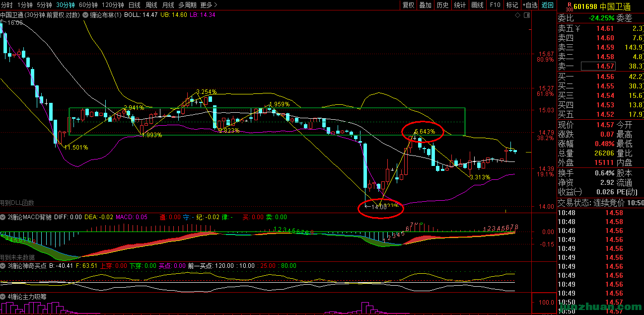Click the 61.8% Fibonacci level label

point(545,94)
